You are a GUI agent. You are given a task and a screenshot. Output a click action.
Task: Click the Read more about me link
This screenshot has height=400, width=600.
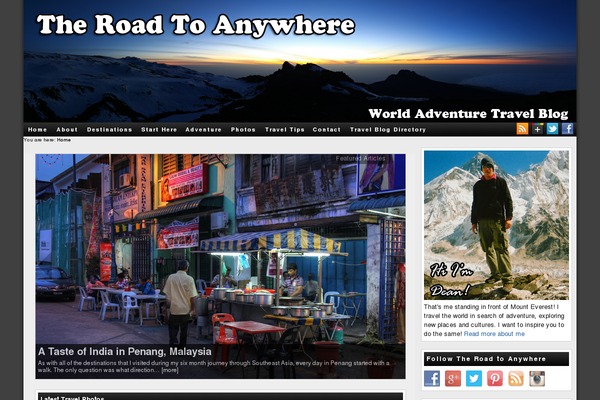pos(494,334)
